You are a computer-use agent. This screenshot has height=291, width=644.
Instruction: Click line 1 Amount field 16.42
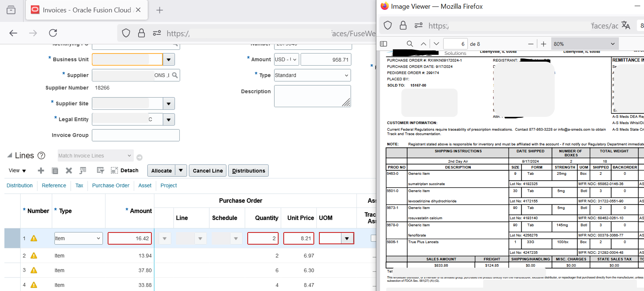(130, 238)
